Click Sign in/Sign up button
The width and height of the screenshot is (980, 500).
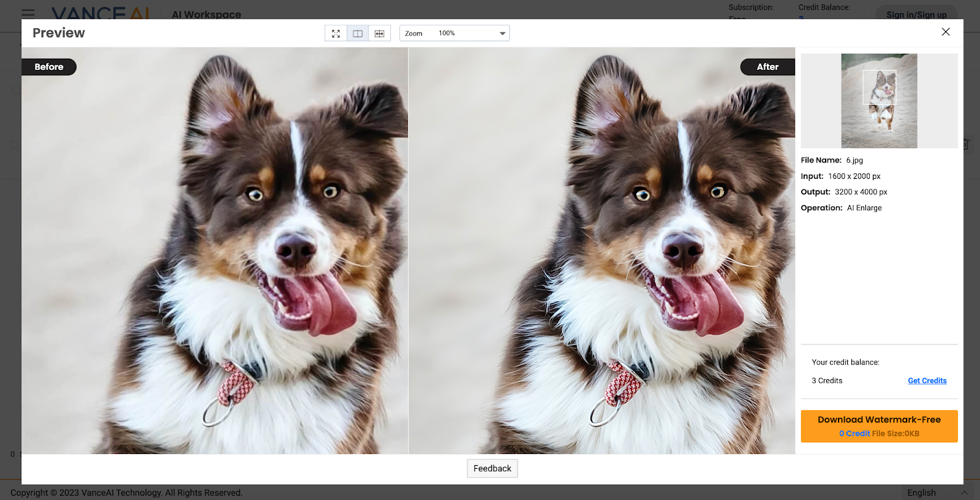tap(916, 14)
